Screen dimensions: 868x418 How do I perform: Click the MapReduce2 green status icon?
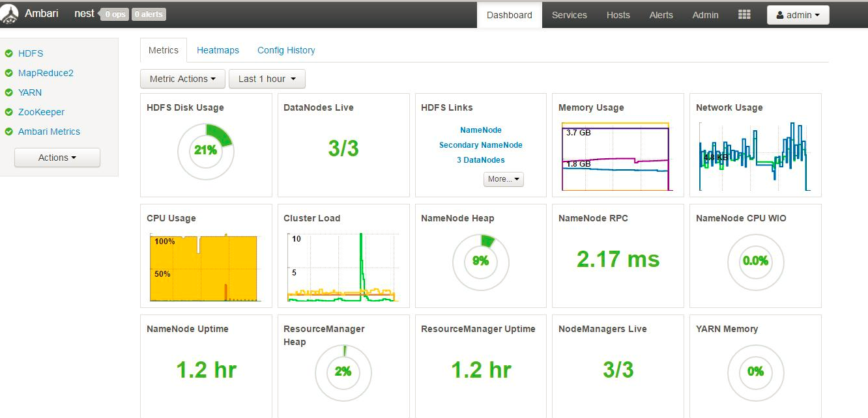(x=9, y=73)
